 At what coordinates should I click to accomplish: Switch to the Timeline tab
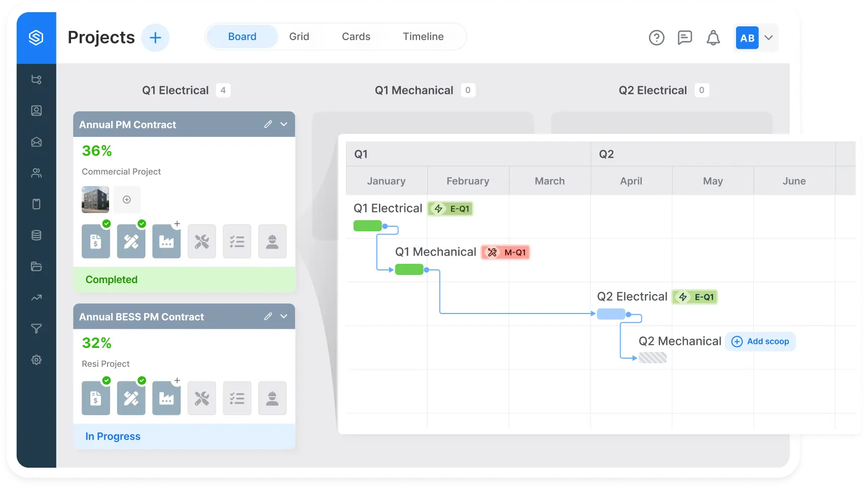click(x=423, y=36)
